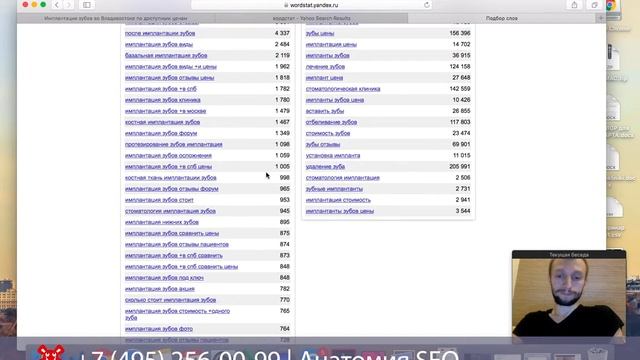Viewport: 640px width, 360px height.
Task: Open link имплантация зубов стоит
Action: tap(159, 200)
